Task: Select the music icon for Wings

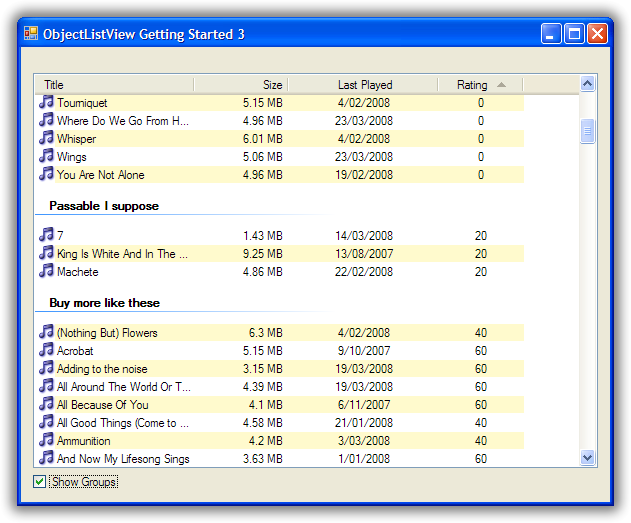Action: (x=46, y=156)
